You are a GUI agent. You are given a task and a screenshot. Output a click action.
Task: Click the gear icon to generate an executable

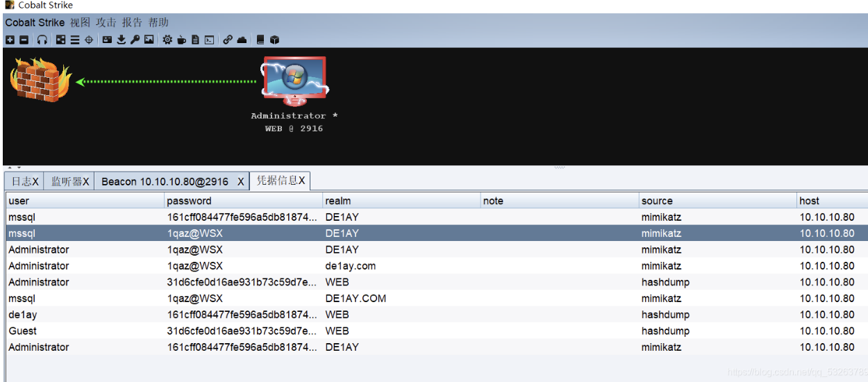point(167,40)
